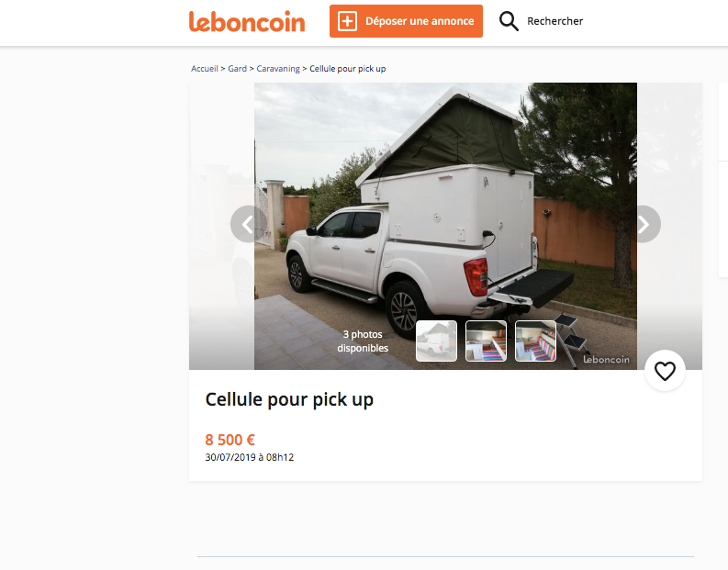Image resolution: width=728 pixels, height=570 pixels.
Task: Click the magnifying glass search icon
Action: (509, 21)
